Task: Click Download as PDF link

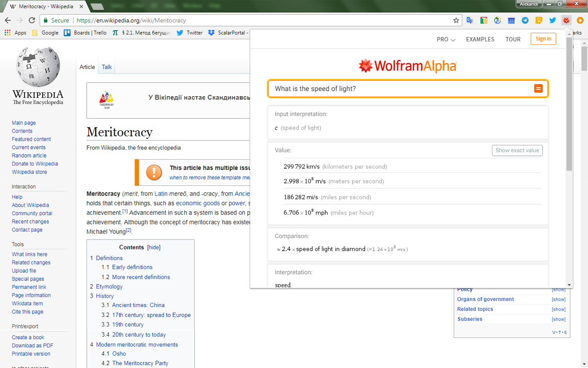Action: point(33,345)
